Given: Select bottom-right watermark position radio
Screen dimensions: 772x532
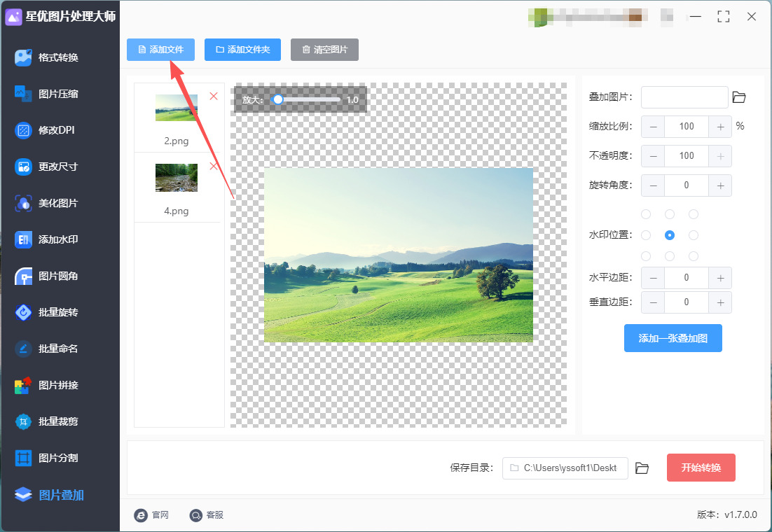Looking at the screenshot, I should coord(694,256).
